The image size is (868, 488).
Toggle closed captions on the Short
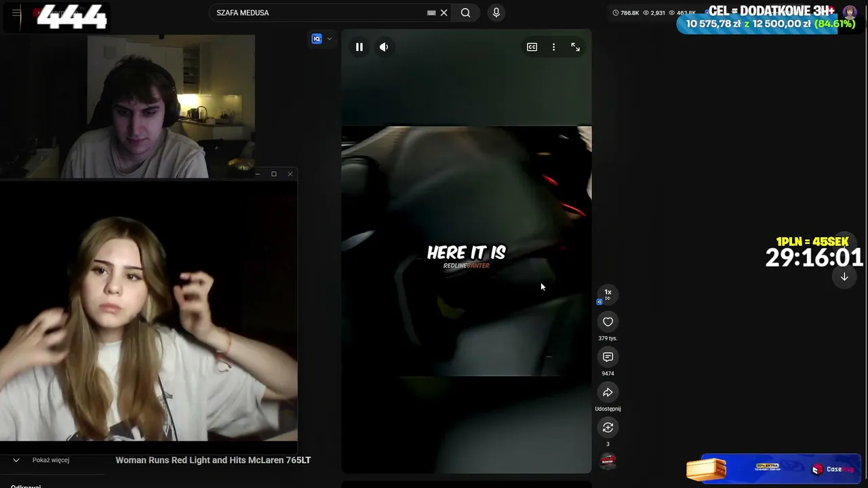tap(532, 47)
